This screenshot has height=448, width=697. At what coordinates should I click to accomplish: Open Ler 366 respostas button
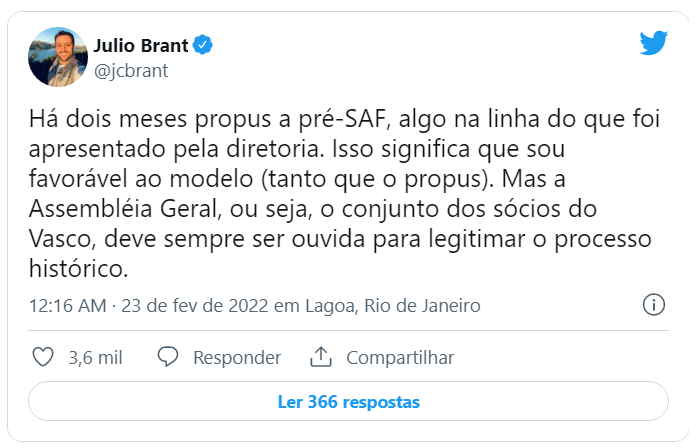pos(348,402)
